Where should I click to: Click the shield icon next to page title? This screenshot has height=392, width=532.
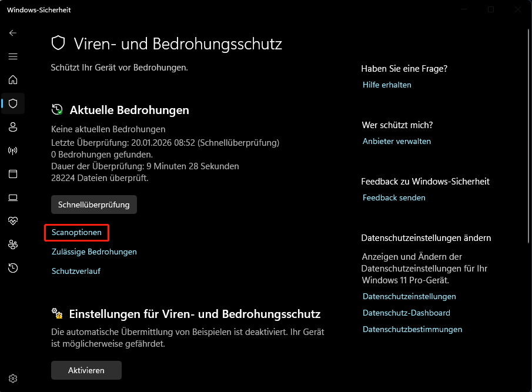58,43
